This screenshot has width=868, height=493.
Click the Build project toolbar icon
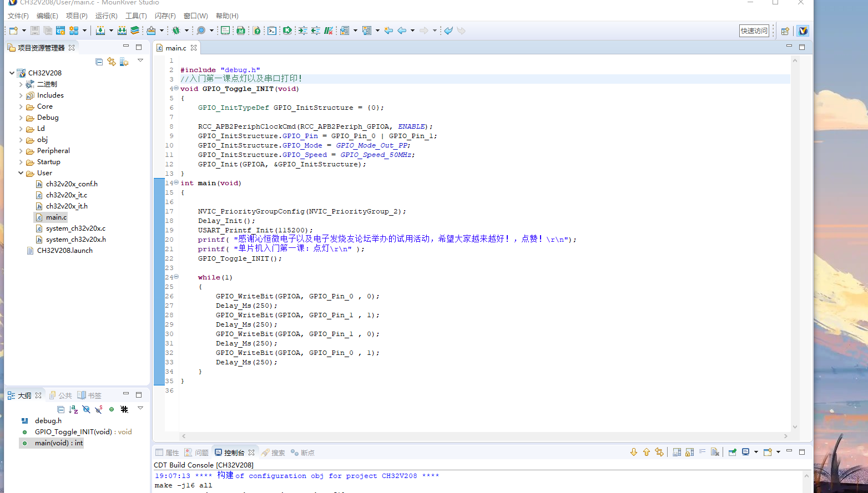click(x=100, y=31)
